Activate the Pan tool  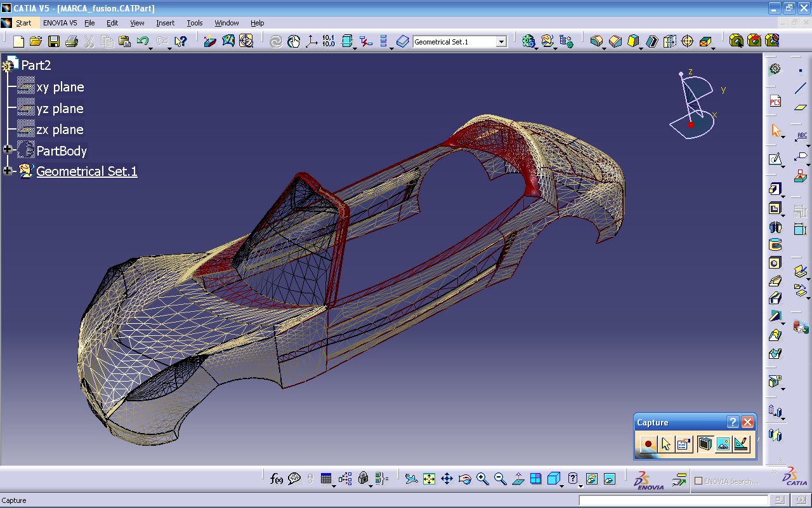[x=447, y=479]
